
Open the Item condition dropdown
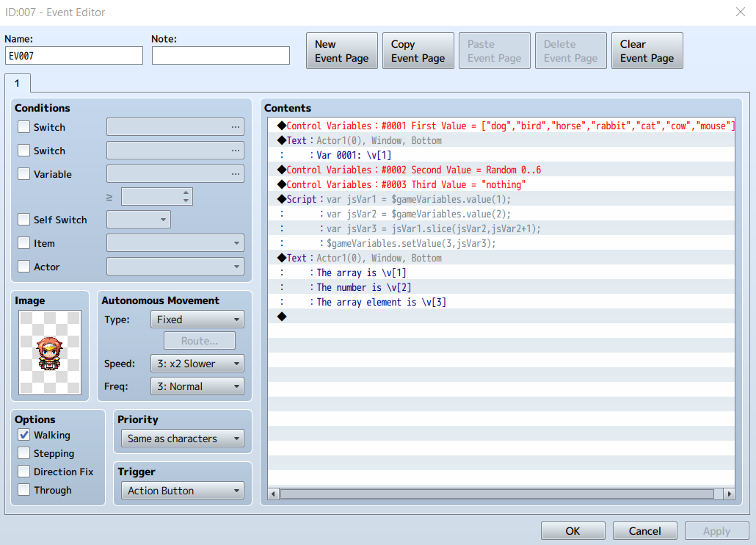click(x=175, y=242)
